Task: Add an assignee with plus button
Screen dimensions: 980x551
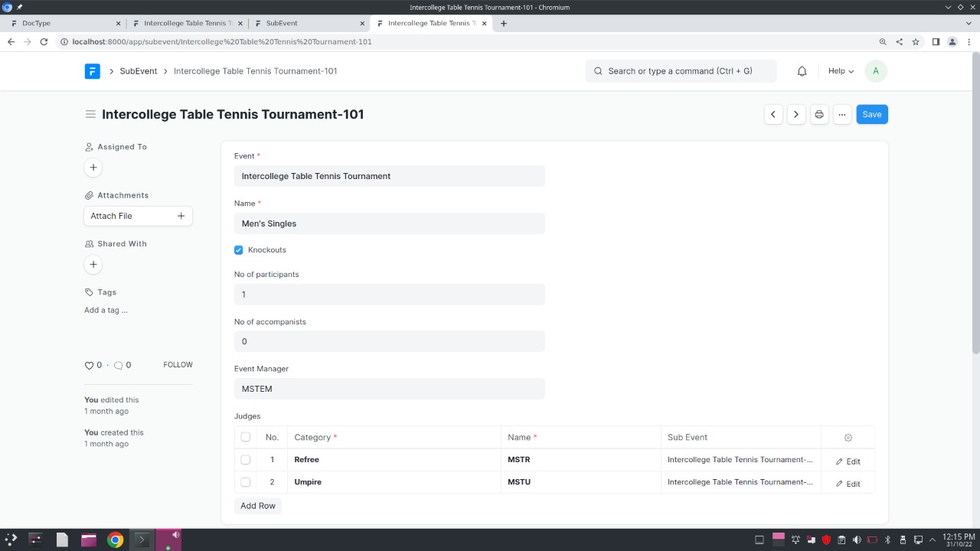Action: click(93, 168)
